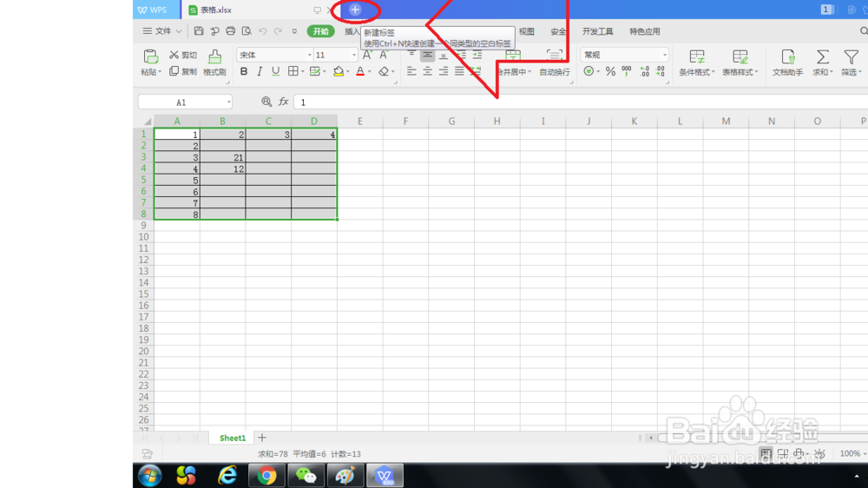Open WeChat from the taskbar

coord(306,475)
